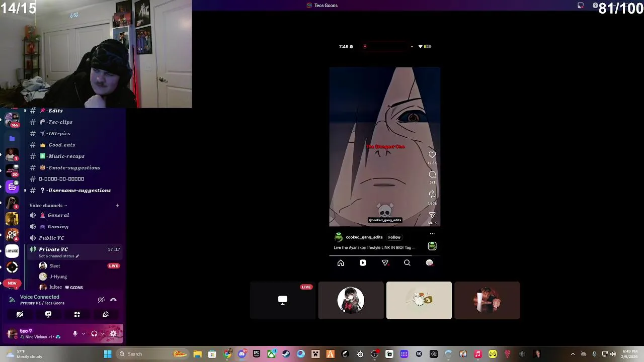This screenshot has width=644, height=362.
Task: Toggle camera on in Discord
Action: tap(20, 314)
